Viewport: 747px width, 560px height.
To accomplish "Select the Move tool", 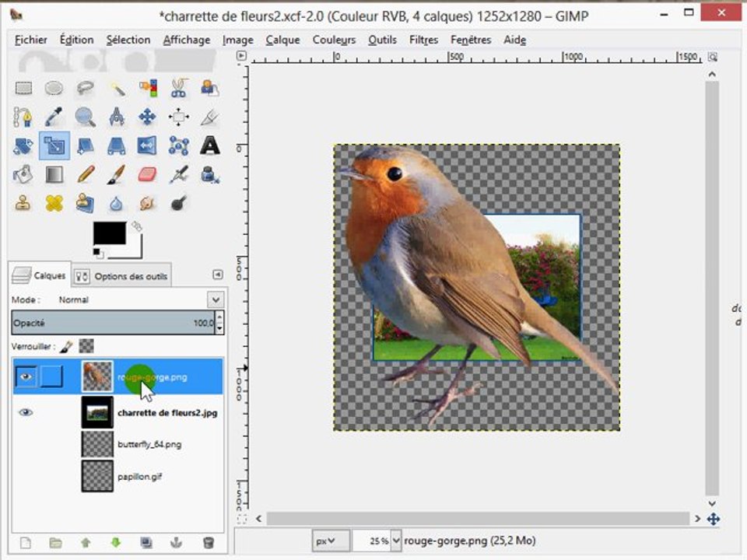I will [x=148, y=117].
